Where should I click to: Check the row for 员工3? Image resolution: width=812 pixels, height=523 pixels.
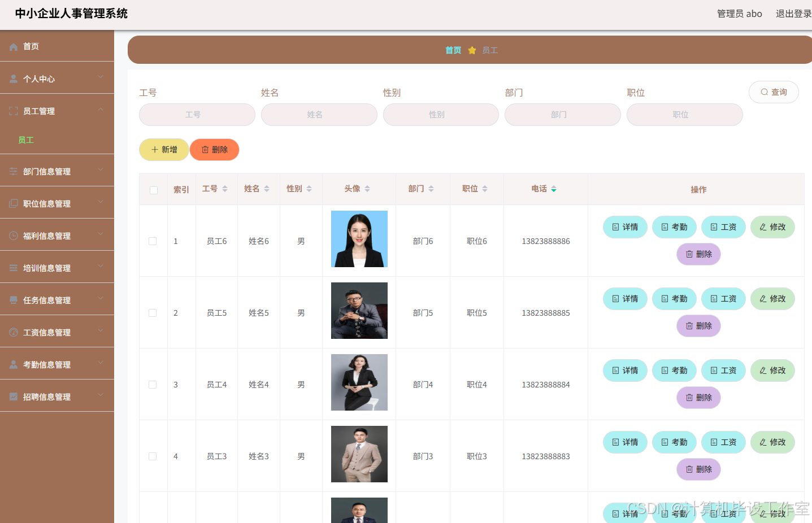click(x=153, y=456)
